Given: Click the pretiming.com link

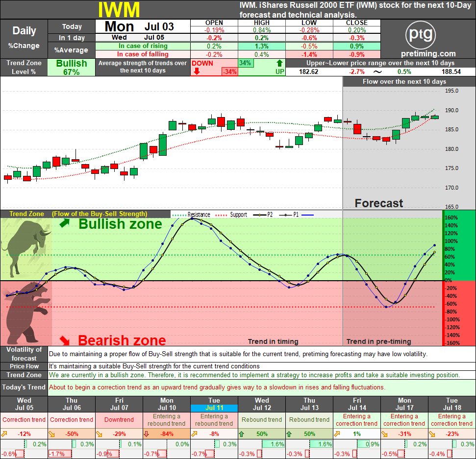Looking at the screenshot, I should click(x=428, y=54).
